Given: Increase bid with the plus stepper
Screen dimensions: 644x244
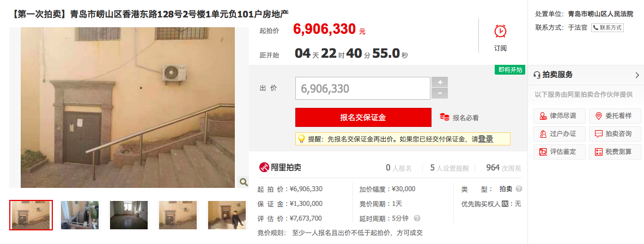Looking at the screenshot, I should click(x=440, y=82).
